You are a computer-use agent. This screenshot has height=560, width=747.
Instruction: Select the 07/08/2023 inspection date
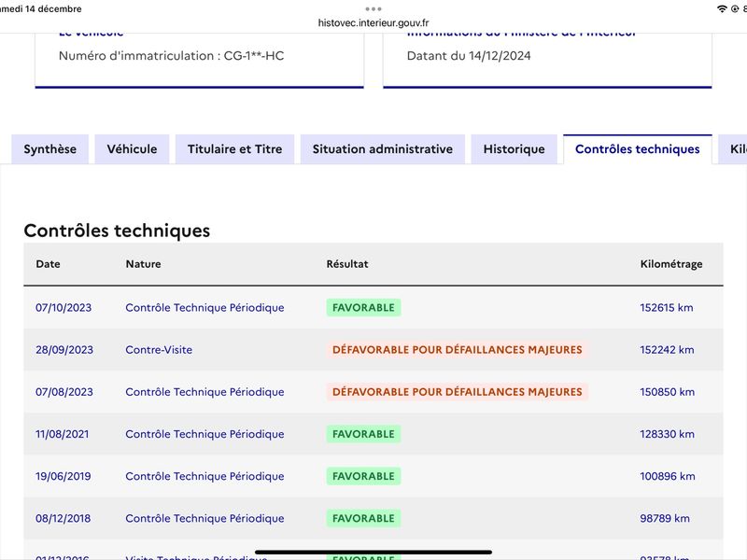(x=64, y=392)
